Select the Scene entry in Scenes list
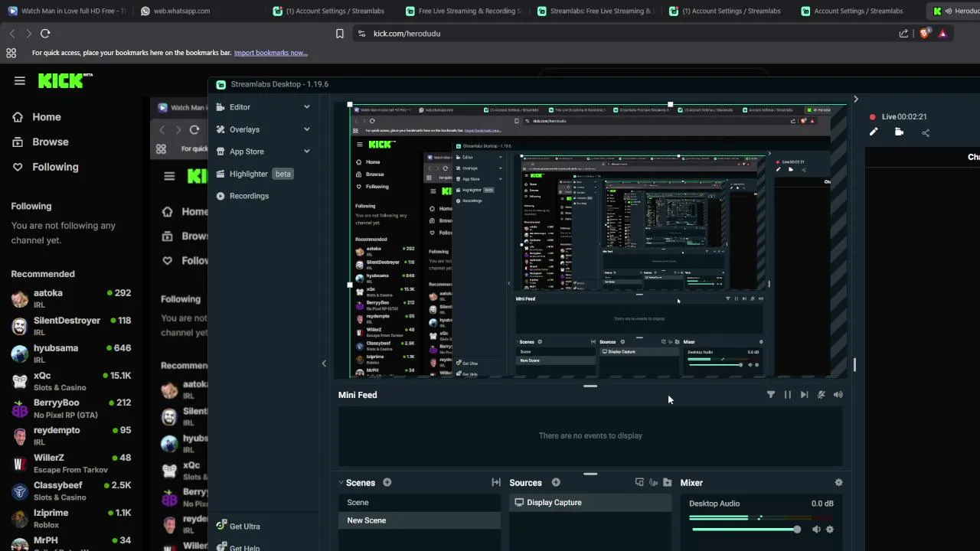The height and width of the screenshot is (551, 980). tap(420, 503)
